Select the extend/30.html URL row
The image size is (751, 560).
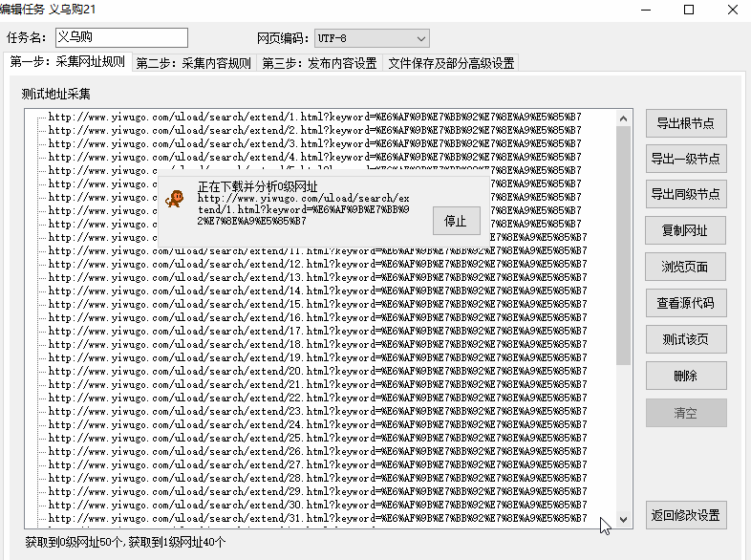pos(317,505)
